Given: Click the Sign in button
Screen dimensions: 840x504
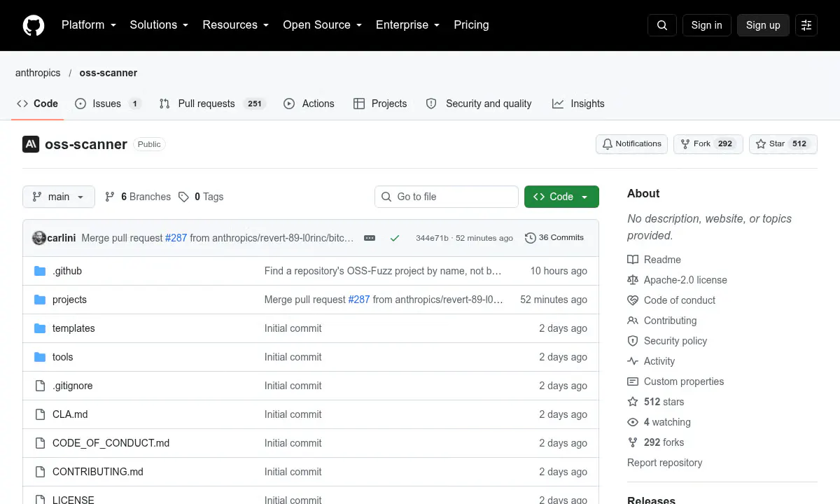Looking at the screenshot, I should (x=706, y=25).
